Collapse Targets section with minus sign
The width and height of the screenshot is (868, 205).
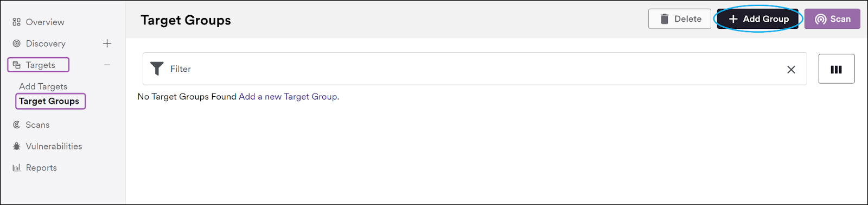pos(107,65)
